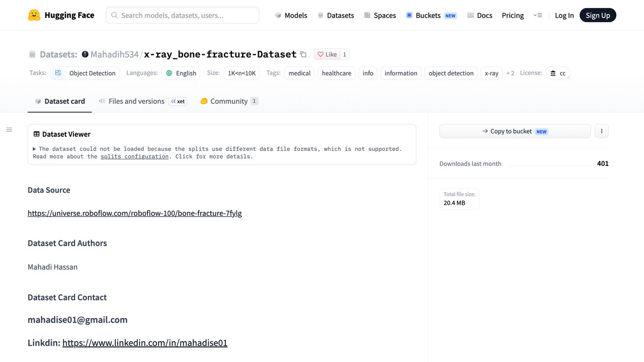The width and height of the screenshot is (644, 362).
Task: Open the three-dot options menu beside Copy to bucket
Action: coord(602,131)
